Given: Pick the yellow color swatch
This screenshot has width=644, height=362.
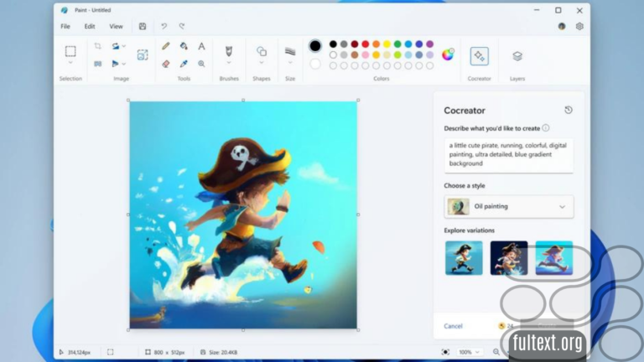Looking at the screenshot, I should (x=387, y=44).
